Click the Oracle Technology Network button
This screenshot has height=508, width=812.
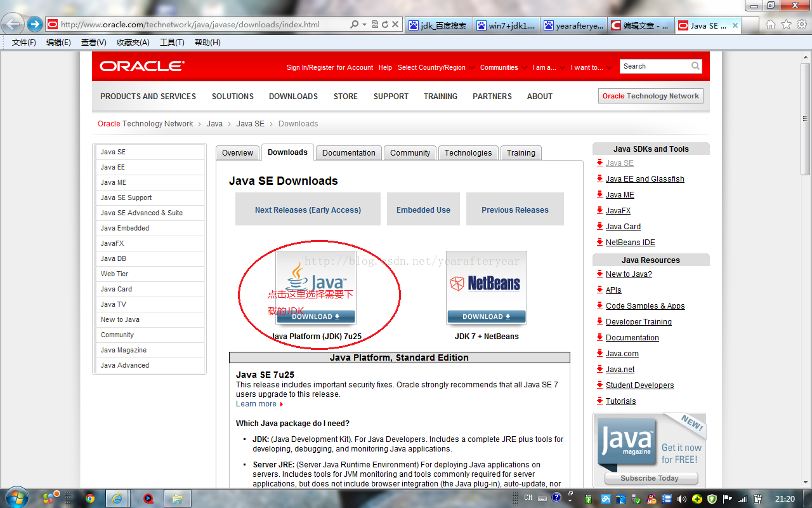coord(651,96)
